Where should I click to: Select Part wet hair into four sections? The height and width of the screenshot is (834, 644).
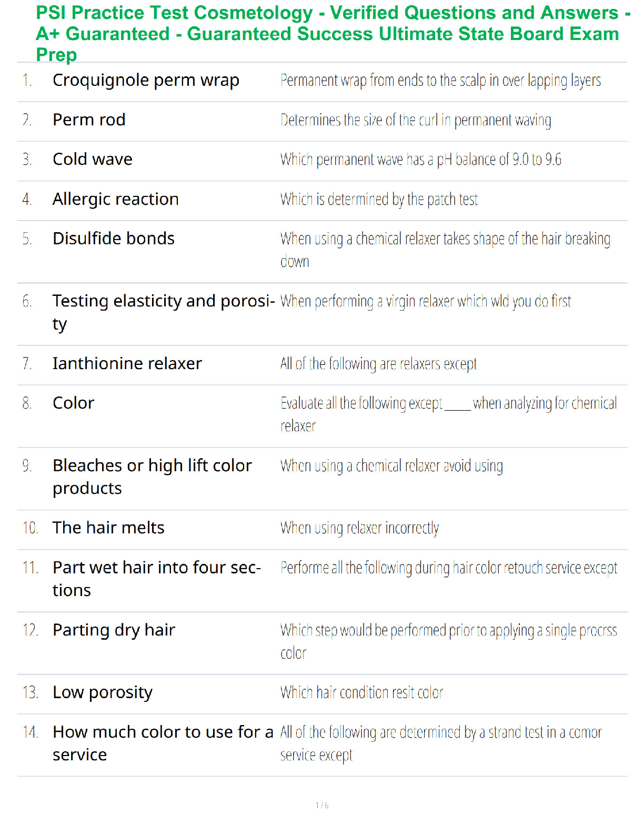coord(157,579)
